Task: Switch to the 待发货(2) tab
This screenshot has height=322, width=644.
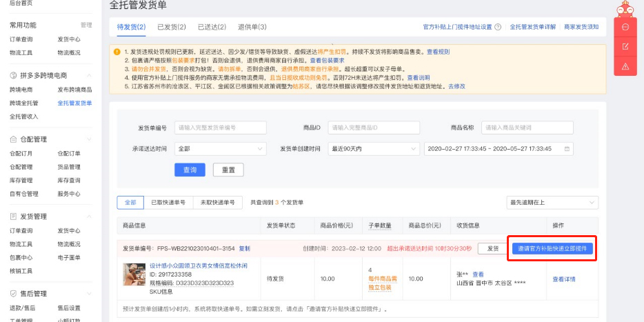Action: click(132, 27)
